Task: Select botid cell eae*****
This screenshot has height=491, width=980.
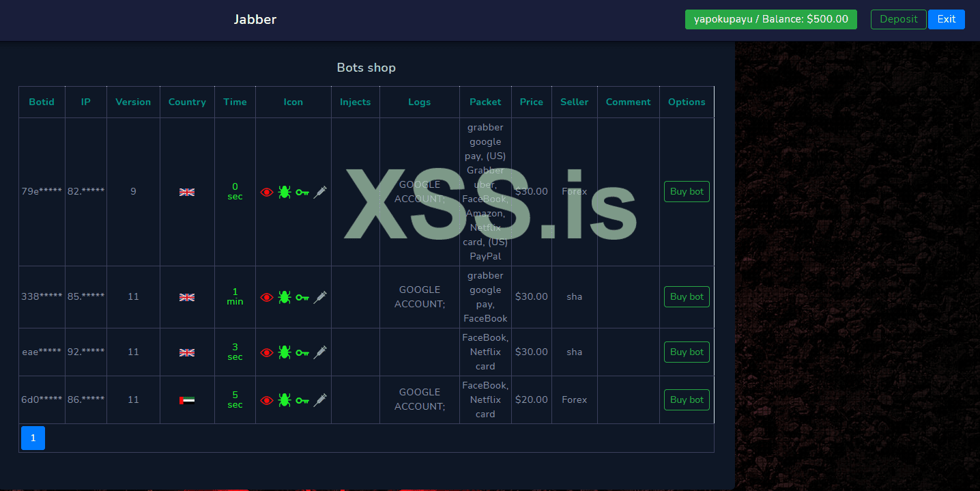Action: (x=42, y=352)
